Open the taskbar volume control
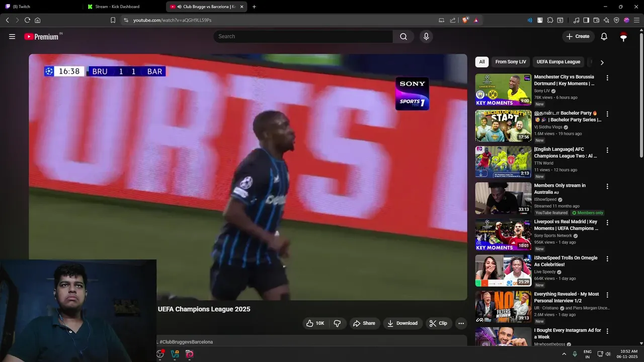644x362 pixels. point(608,354)
